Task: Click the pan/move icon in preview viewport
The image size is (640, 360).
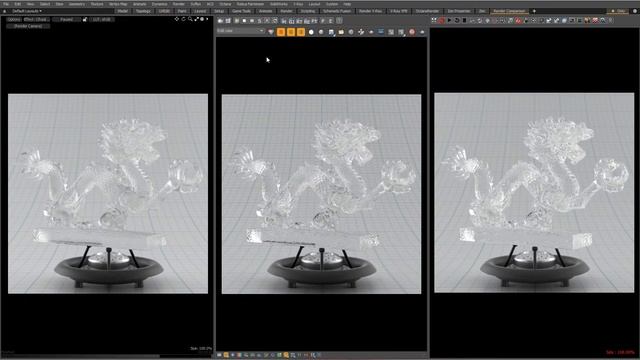Action: point(176,19)
